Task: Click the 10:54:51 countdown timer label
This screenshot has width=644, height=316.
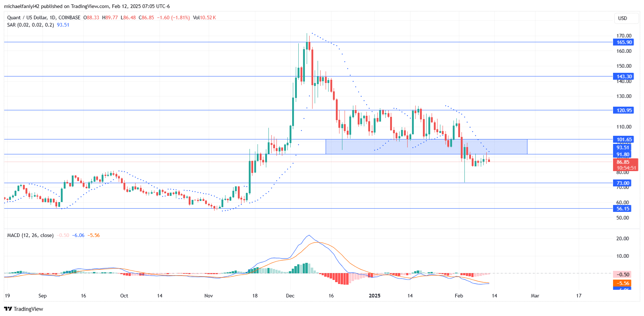Action: tap(626, 168)
